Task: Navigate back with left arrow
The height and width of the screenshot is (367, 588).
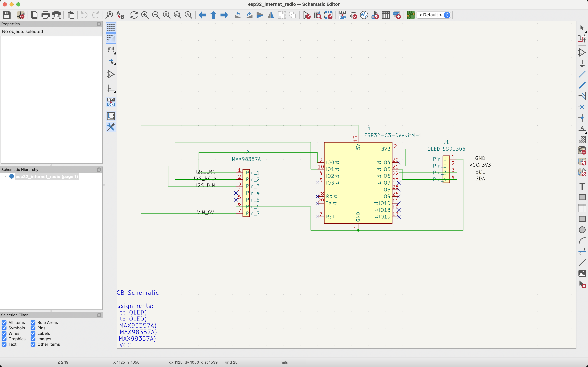Action: coord(202,15)
